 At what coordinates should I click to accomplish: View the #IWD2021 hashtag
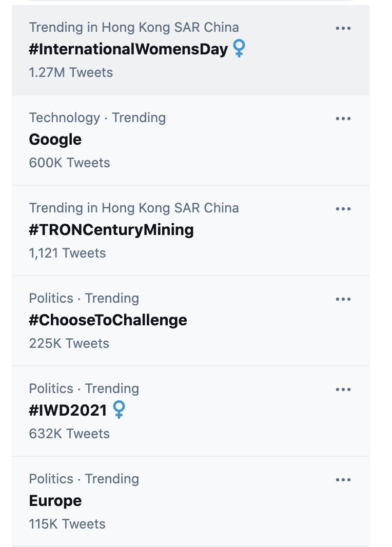click(68, 411)
